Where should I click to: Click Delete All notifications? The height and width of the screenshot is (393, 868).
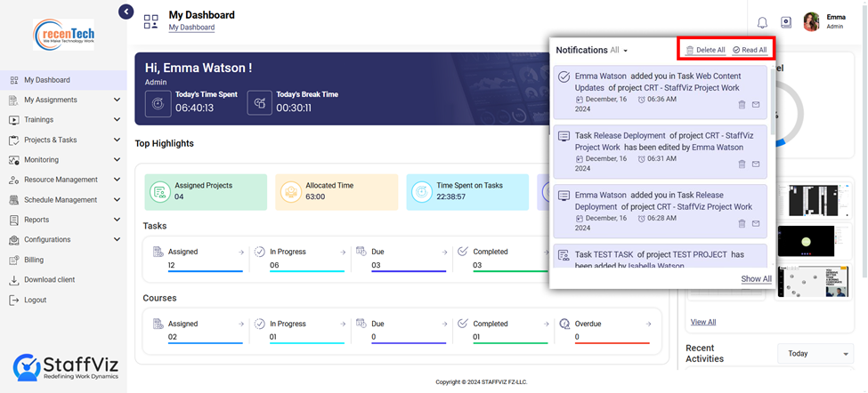pos(705,50)
